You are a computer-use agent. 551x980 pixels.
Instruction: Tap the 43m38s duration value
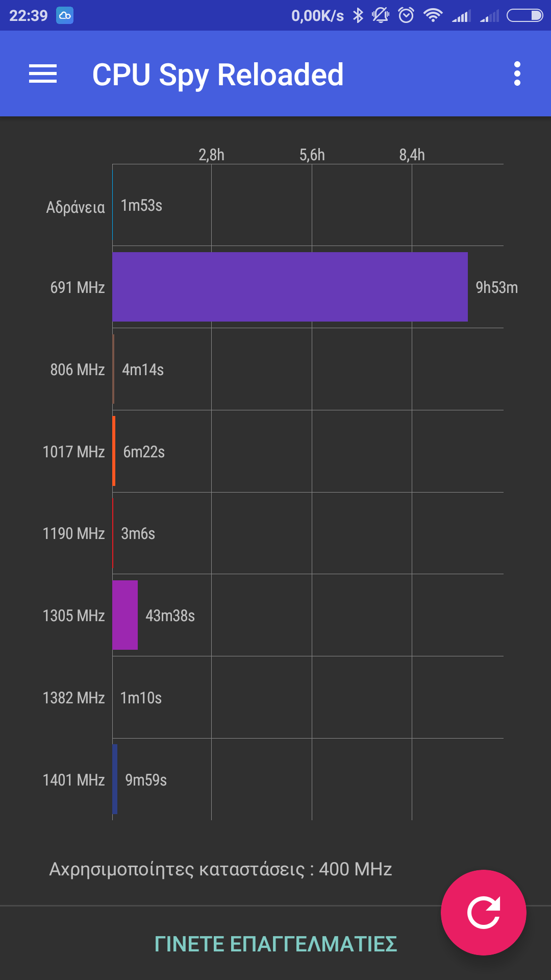pos(170,616)
